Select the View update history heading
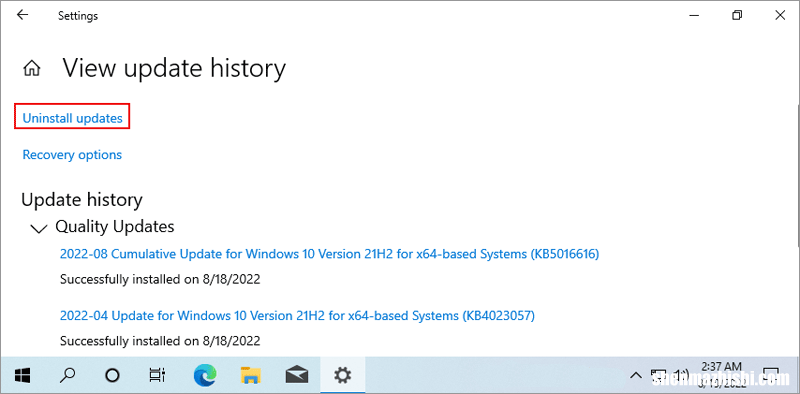800x394 pixels. [x=174, y=68]
